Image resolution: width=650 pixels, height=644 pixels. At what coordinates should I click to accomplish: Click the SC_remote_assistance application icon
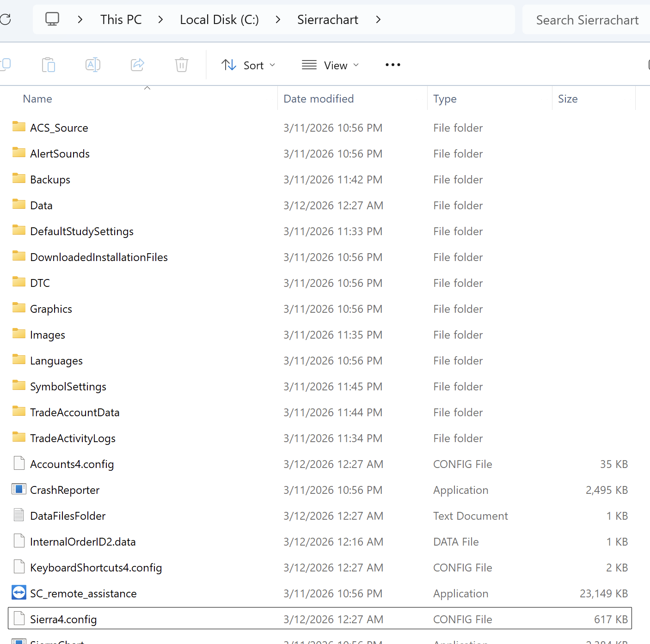coord(19,593)
